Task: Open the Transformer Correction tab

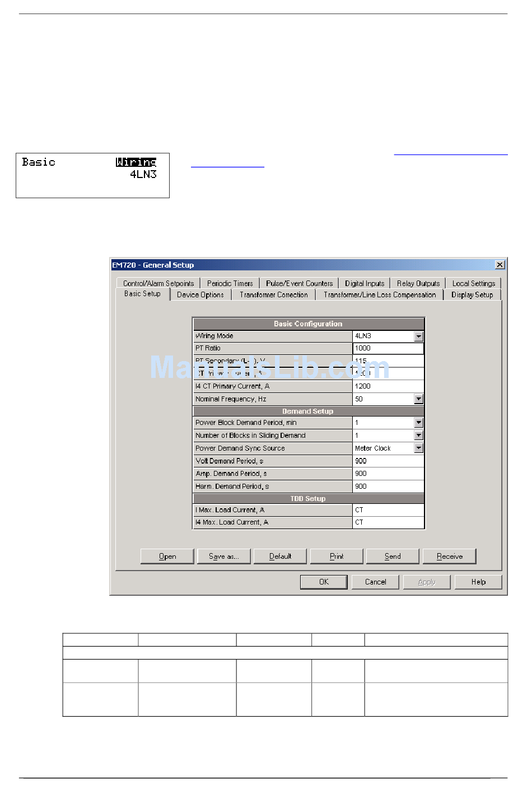Action: pos(273,294)
